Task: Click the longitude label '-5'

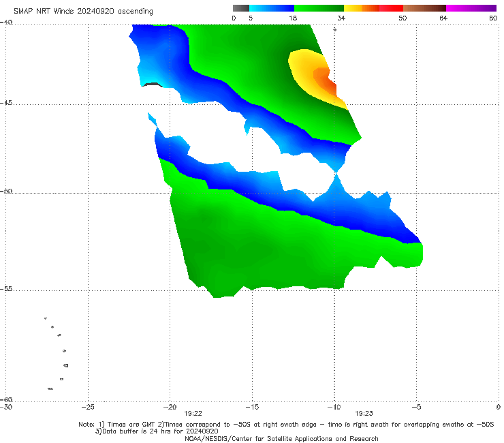Action: tap(416, 407)
